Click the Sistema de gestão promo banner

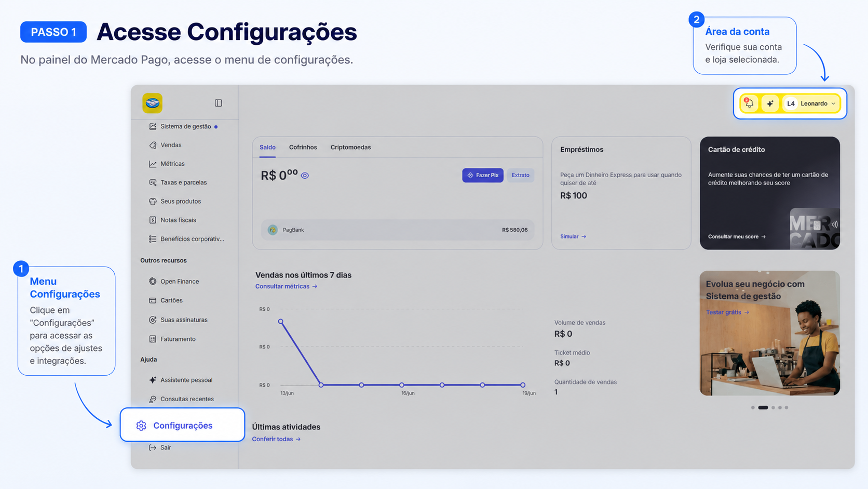770,333
